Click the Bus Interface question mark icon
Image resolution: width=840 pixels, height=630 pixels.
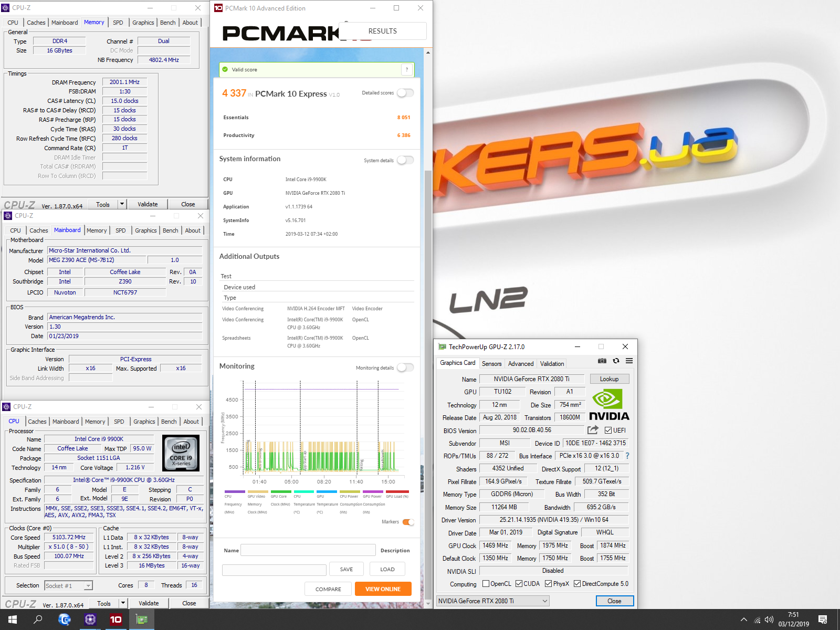tap(627, 456)
